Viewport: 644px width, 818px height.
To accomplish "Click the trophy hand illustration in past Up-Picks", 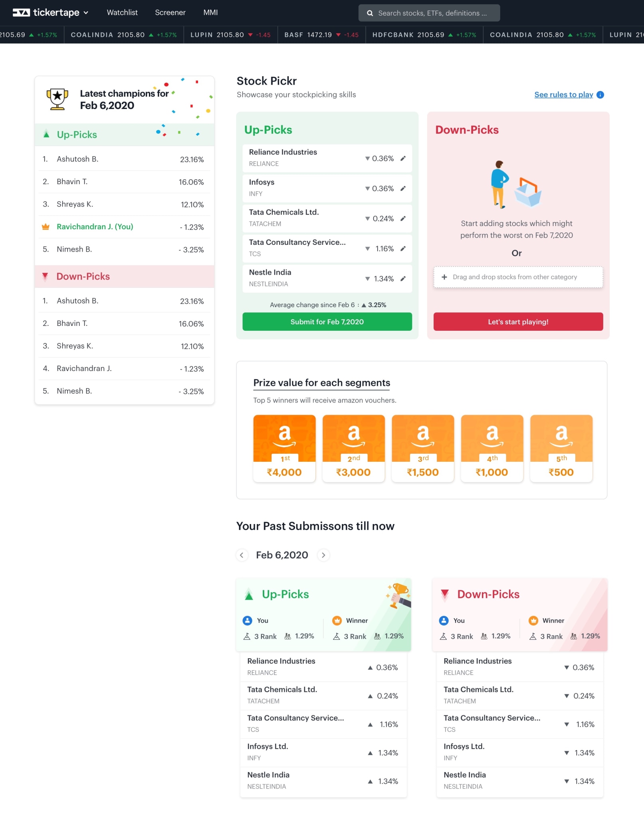I will tap(398, 596).
